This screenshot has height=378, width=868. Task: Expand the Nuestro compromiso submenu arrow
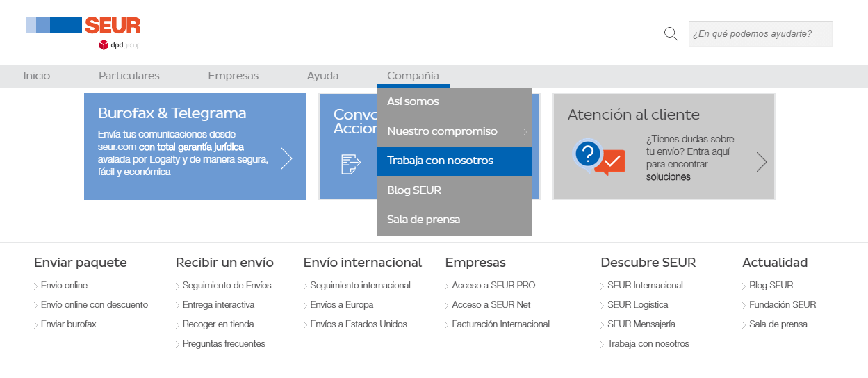[x=525, y=131]
